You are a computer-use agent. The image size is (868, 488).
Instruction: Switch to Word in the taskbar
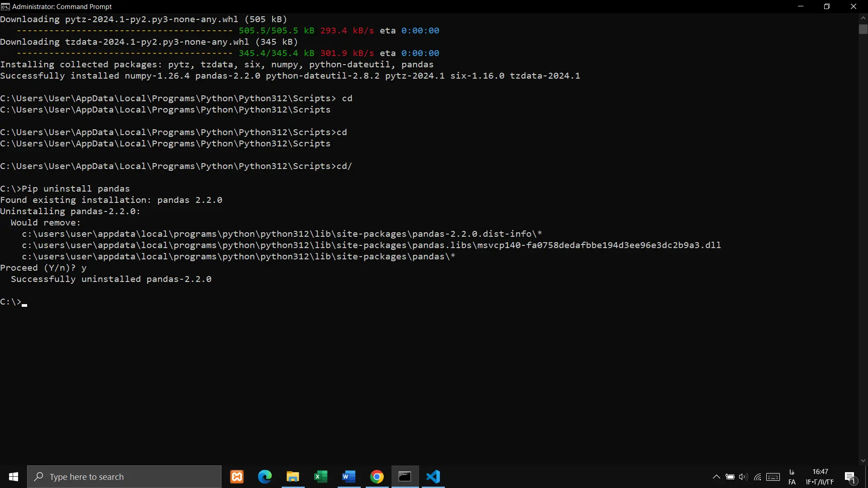tap(349, 477)
